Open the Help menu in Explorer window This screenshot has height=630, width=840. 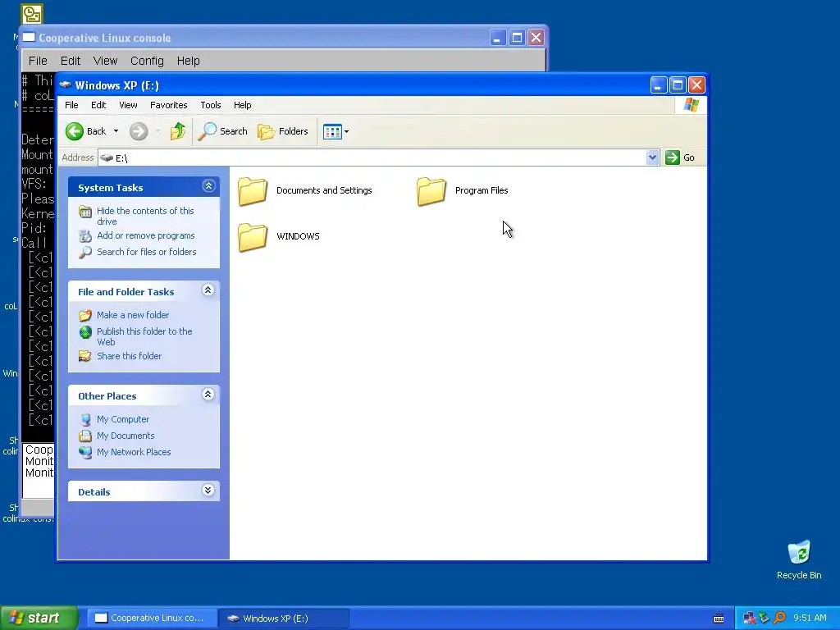click(x=242, y=105)
